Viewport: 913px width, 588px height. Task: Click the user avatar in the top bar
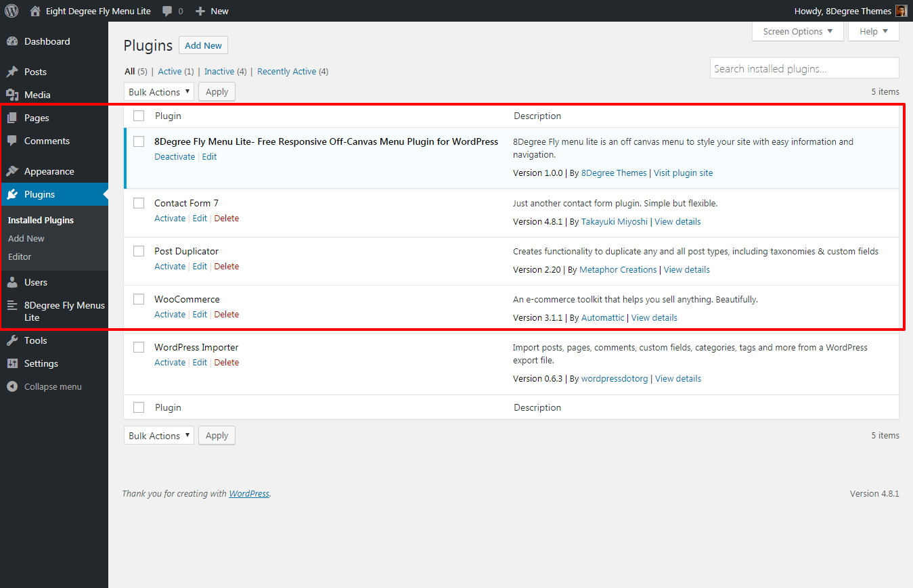(901, 11)
